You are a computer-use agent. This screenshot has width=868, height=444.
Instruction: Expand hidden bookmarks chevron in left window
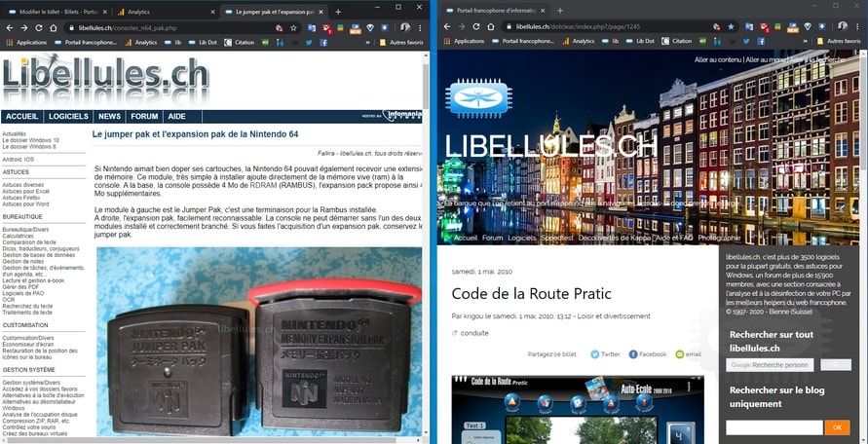[367, 42]
